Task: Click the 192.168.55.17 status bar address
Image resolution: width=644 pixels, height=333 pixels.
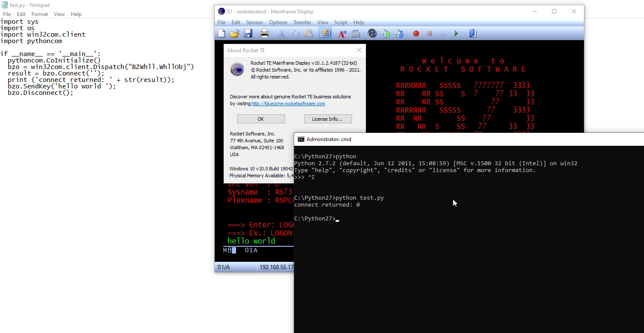Action: [276, 267]
